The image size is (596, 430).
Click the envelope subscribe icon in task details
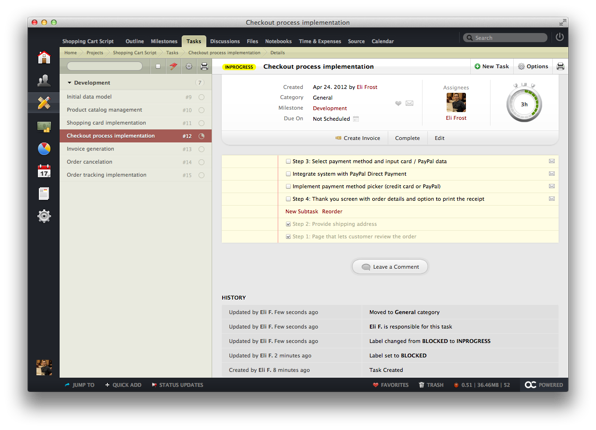click(x=409, y=103)
